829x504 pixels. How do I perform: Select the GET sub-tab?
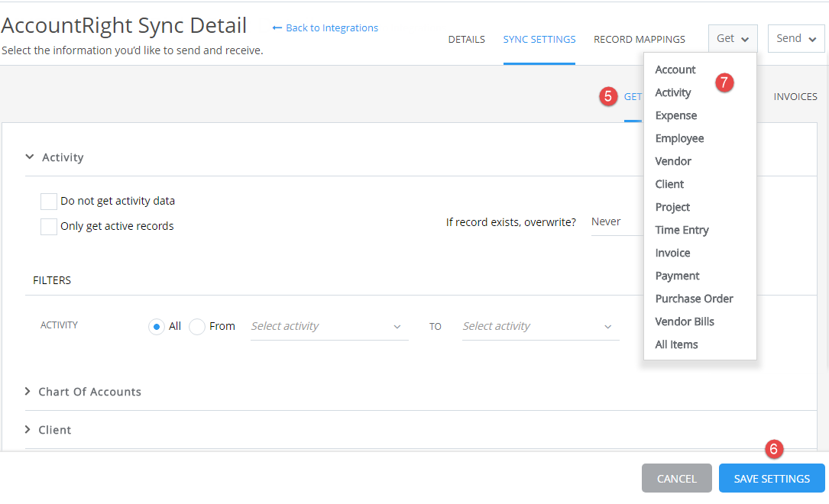pos(633,97)
